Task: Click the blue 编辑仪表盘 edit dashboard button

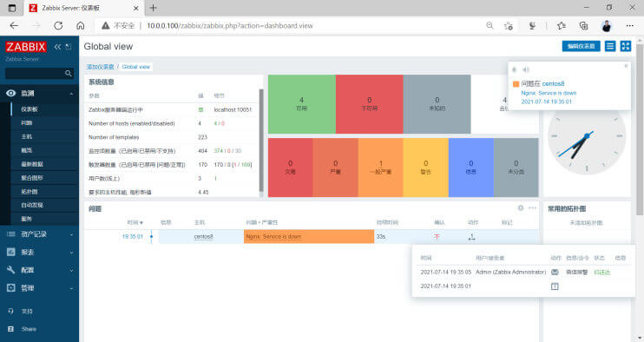Action: point(581,46)
